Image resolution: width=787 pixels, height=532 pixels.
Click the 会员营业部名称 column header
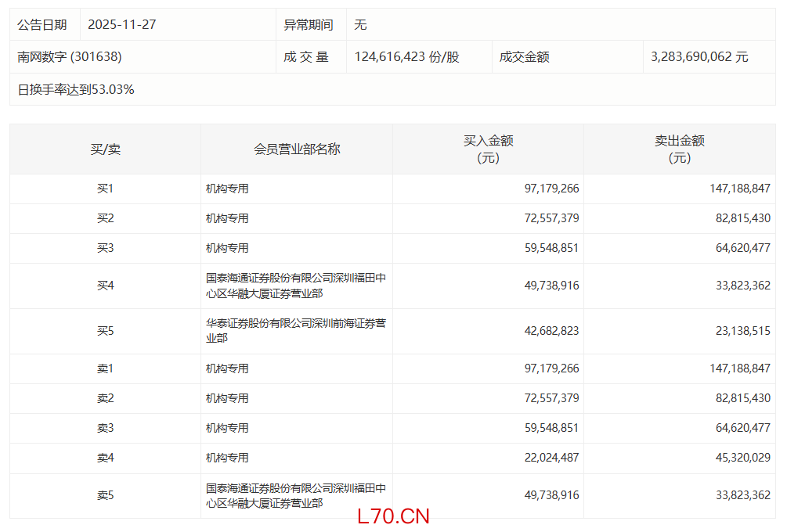tap(297, 149)
